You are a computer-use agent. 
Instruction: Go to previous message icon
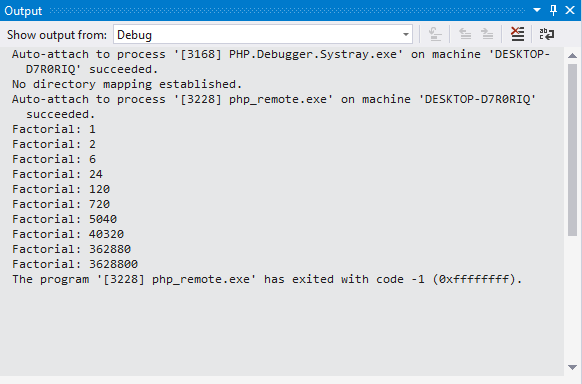tap(465, 35)
